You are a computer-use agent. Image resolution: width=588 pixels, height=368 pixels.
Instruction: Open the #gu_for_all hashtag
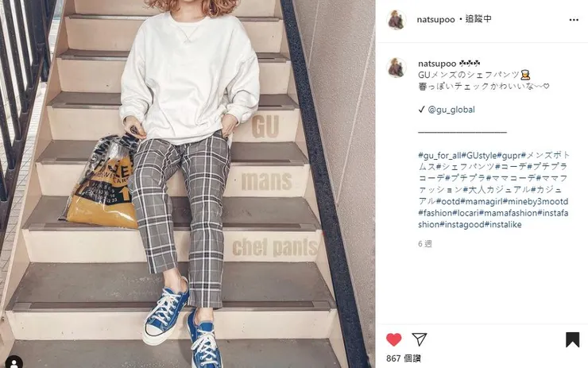439,155
